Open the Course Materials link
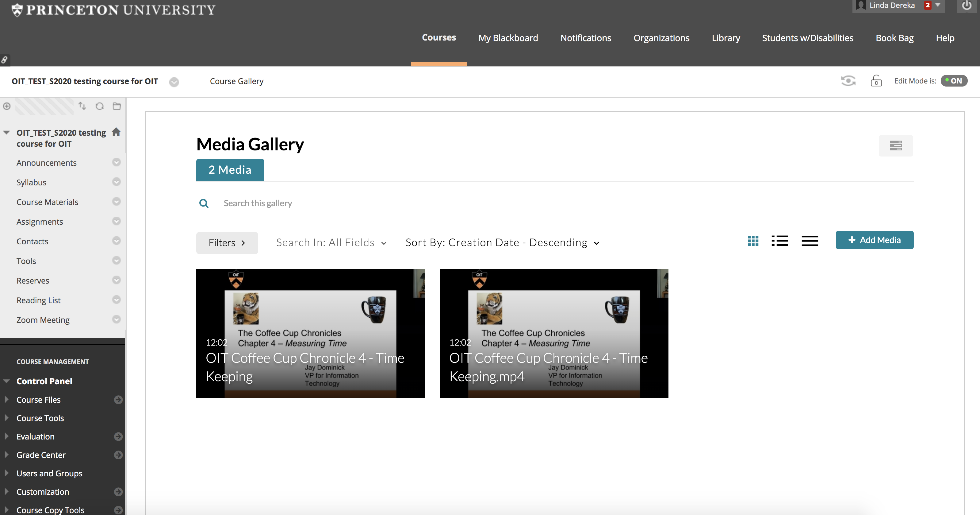Viewport: 980px width, 515px height. pyautogui.click(x=47, y=202)
